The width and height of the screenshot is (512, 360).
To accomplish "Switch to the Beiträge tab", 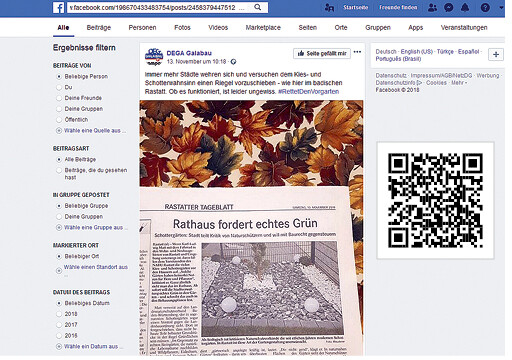I will 99,28.
